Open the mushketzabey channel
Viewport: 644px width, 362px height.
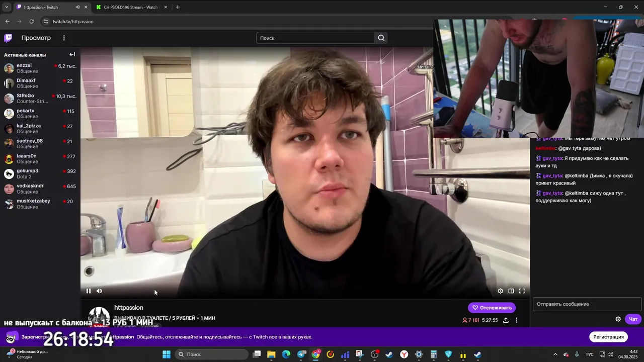[40, 204]
